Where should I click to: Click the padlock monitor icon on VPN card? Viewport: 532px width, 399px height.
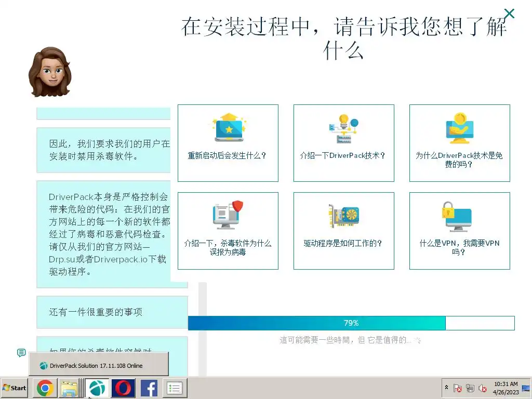457,217
